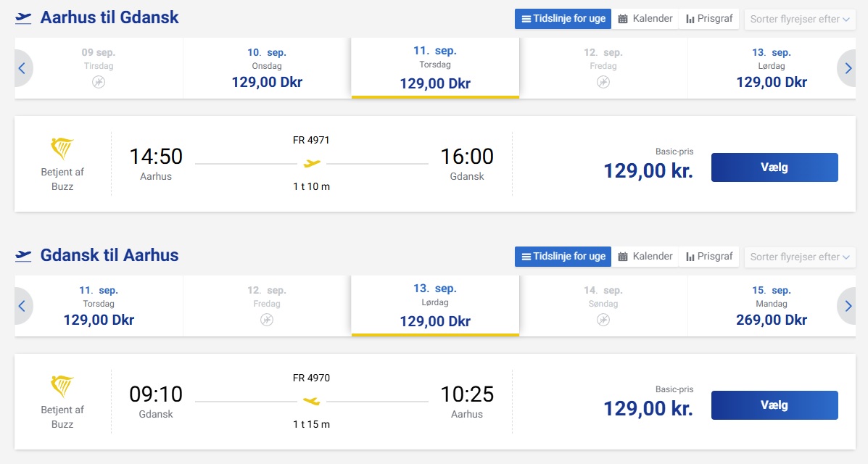Click the Ryanair harp logo on flight FR 4971

[x=62, y=149]
